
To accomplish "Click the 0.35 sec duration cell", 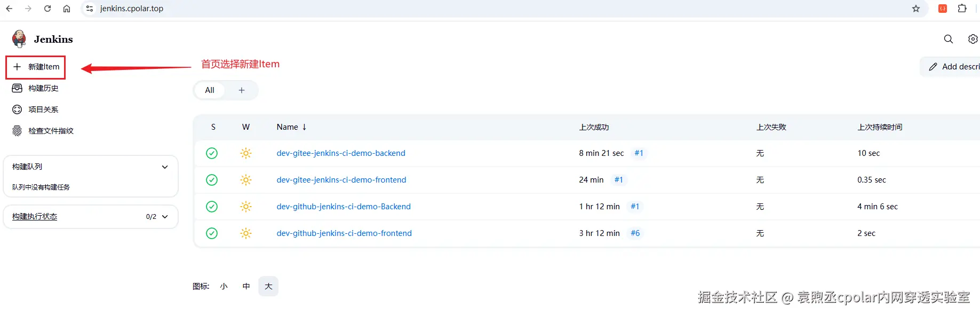I will pos(872,180).
